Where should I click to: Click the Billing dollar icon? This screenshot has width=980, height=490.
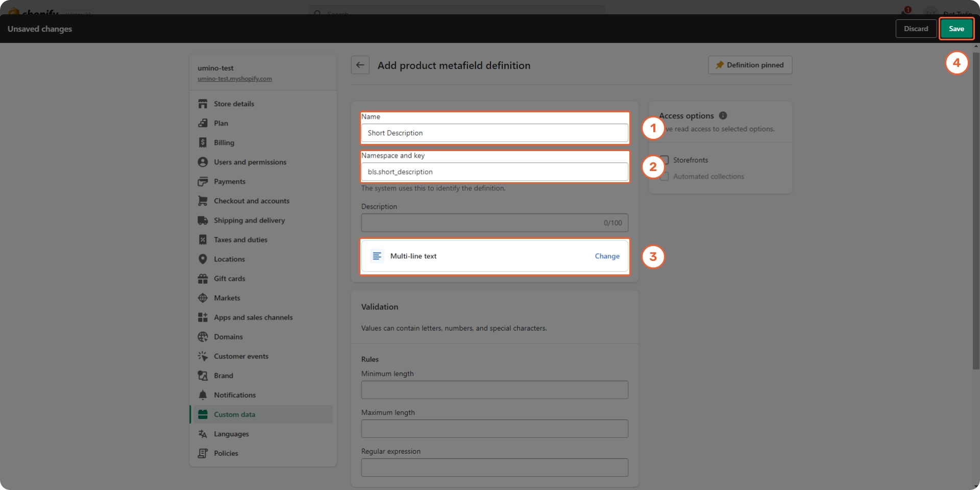[203, 142]
